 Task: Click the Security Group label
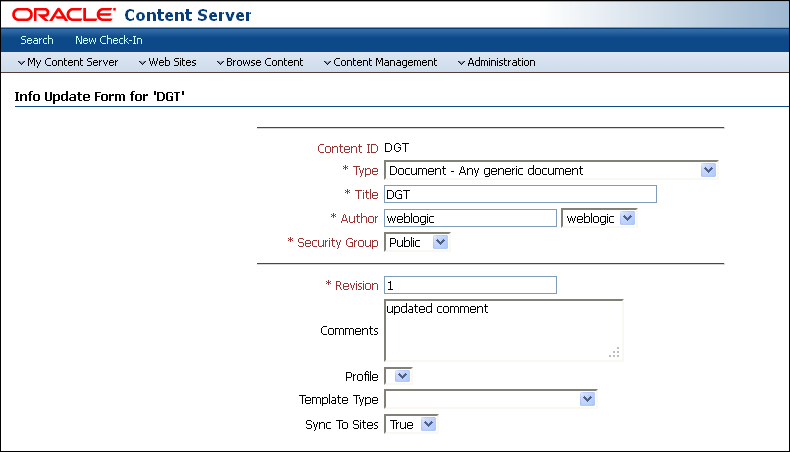tap(338, 243)
